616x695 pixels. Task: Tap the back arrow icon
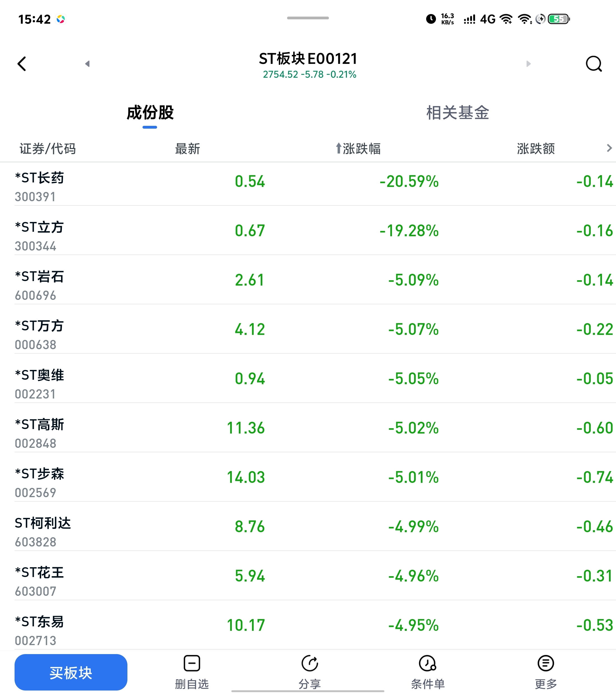[22, 64]
